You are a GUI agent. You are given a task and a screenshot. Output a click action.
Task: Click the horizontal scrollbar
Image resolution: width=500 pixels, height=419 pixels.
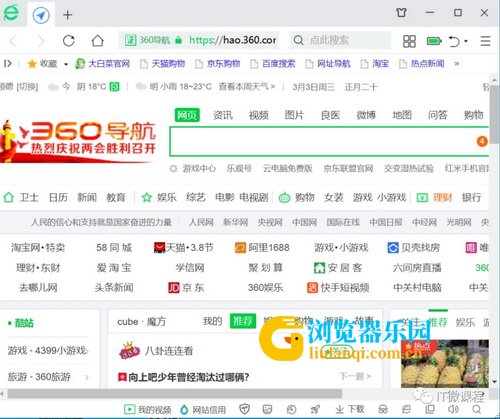click(175, 394)
